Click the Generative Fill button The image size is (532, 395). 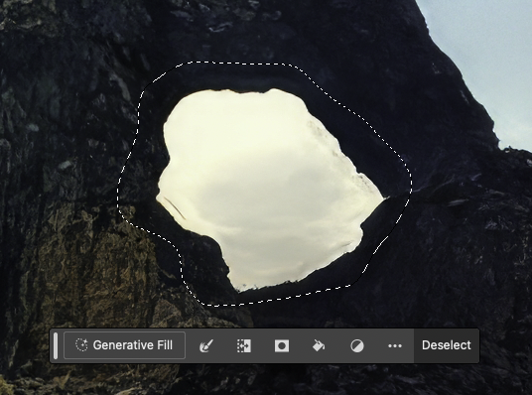(x=124, y=345)
